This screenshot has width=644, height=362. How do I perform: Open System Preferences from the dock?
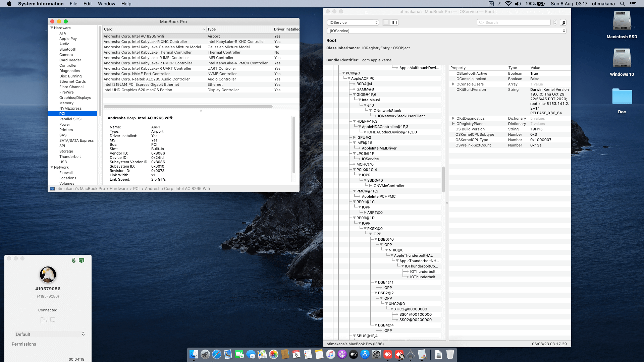(376, 354)
